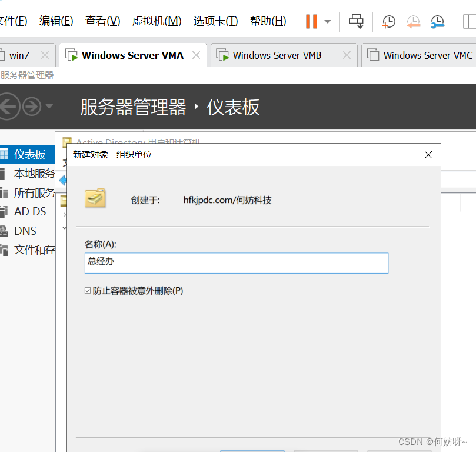Switch to the Windows Server VMB tab

[x=277, y=55]
